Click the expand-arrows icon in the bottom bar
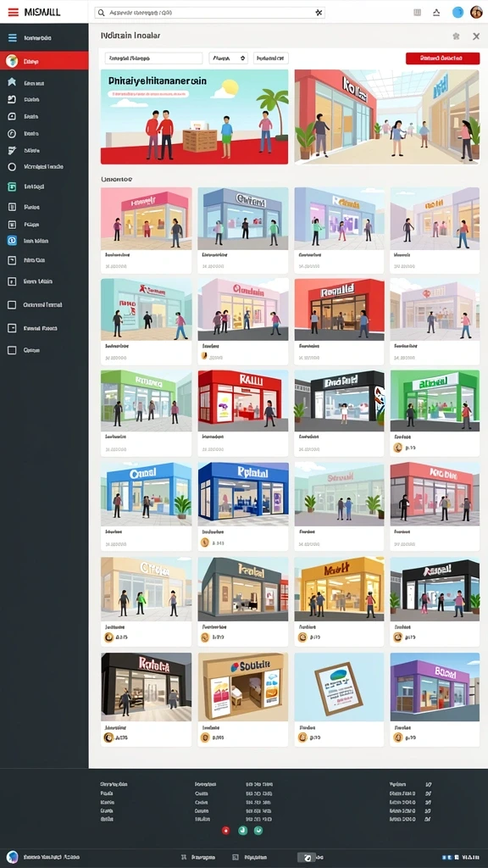 click(184, 857)
